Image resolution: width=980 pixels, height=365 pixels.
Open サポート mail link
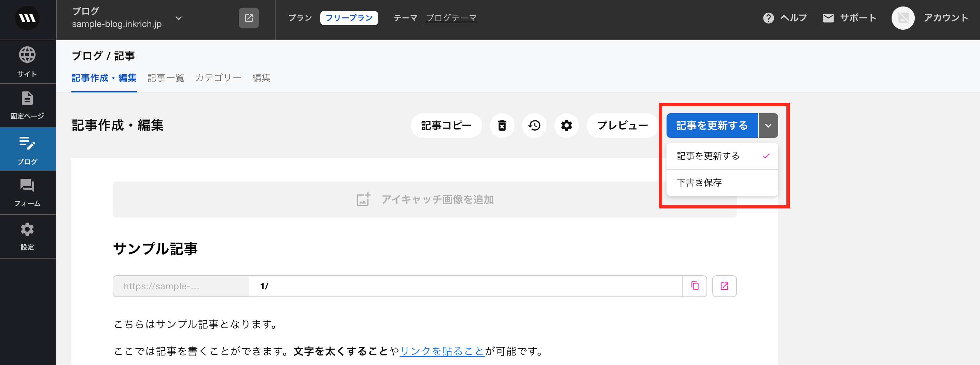tap(850, 18)
